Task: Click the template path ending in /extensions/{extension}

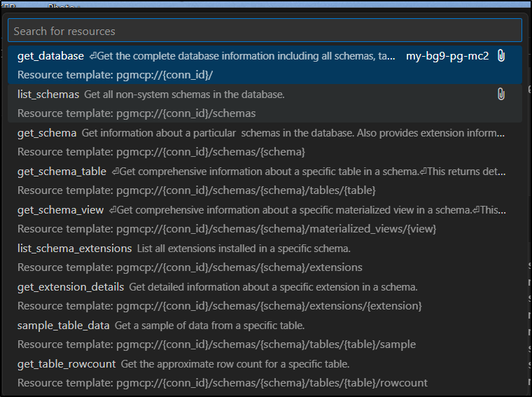Action: (x=219, y=306)
